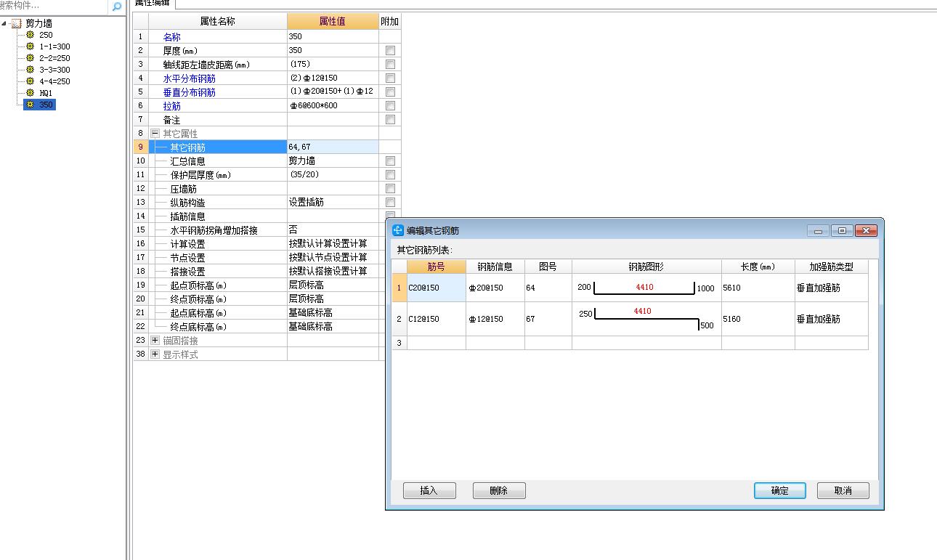Image resolution: width=937 pixels, height=560 pixels.
Task: Select the 筋号 cell C20@150
Action: point(436,288)
